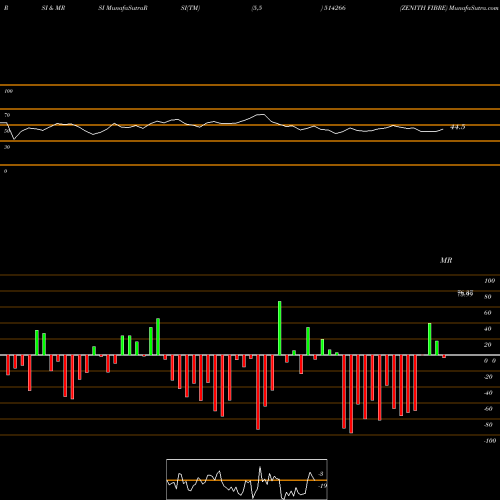The height and width of the screenshot is (500, 500).
Task: Click the 'SI MunafaSutraR' header label
Action: (123, 8)
